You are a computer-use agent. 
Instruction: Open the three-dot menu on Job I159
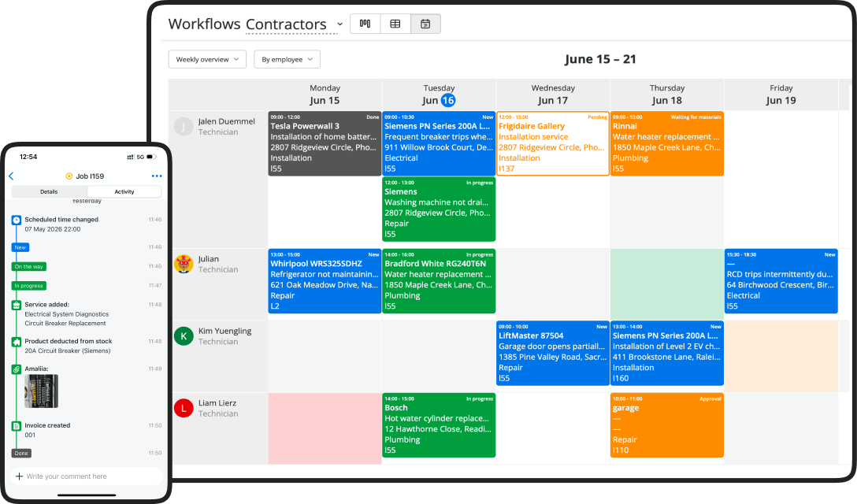[157, 176]
